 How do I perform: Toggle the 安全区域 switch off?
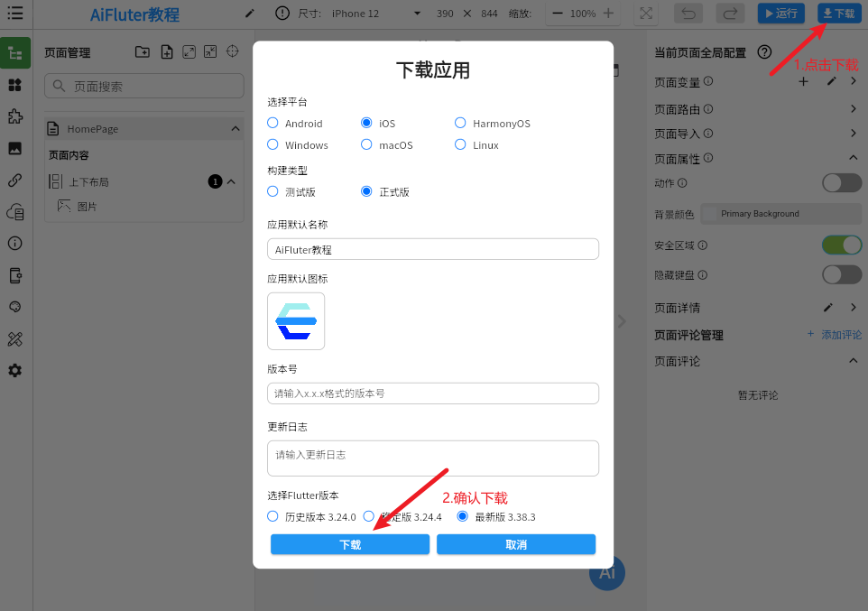click(x=841, y=245)
